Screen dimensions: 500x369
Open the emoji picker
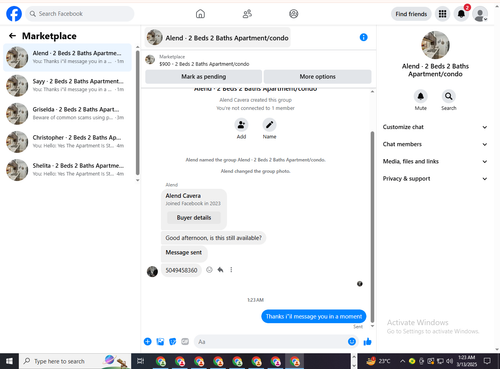tap(352, 341)
